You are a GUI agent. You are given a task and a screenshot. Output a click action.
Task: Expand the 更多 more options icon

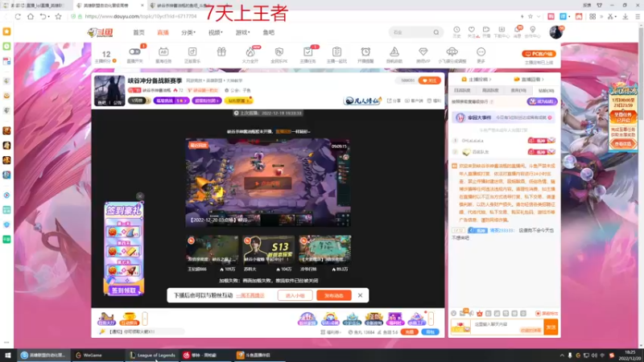[481, 51]
